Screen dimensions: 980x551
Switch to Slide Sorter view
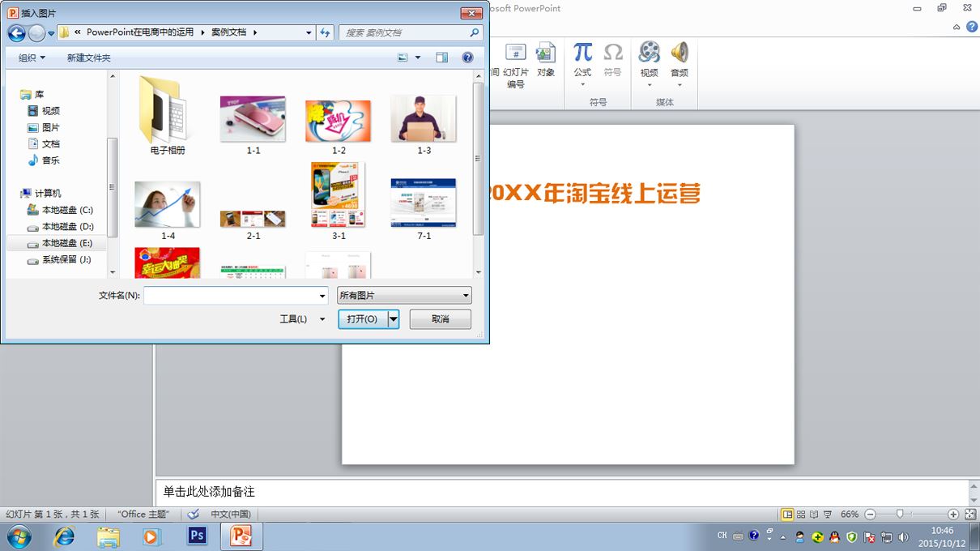point(801,515)
